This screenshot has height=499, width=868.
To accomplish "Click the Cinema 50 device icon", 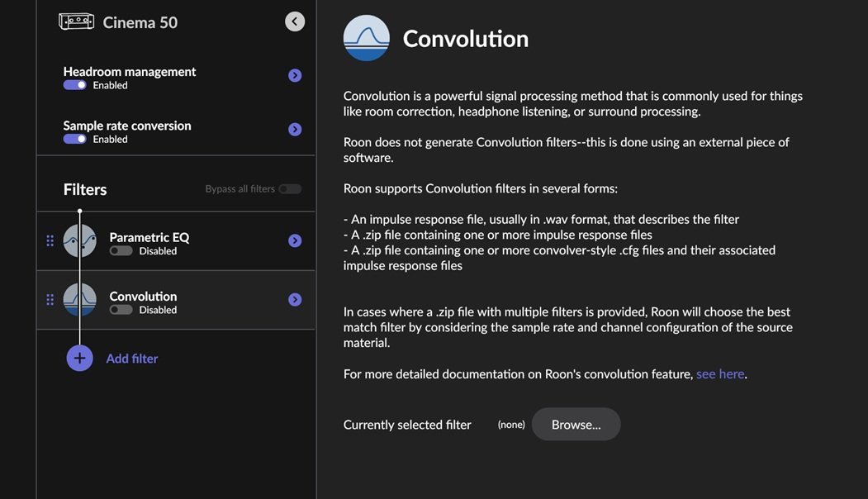I will point(76,21).
